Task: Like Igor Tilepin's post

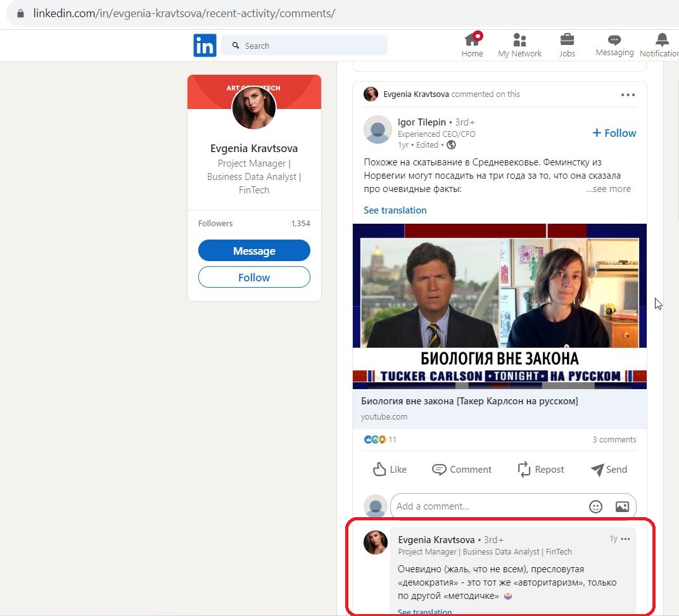Action: coord(390,470)
